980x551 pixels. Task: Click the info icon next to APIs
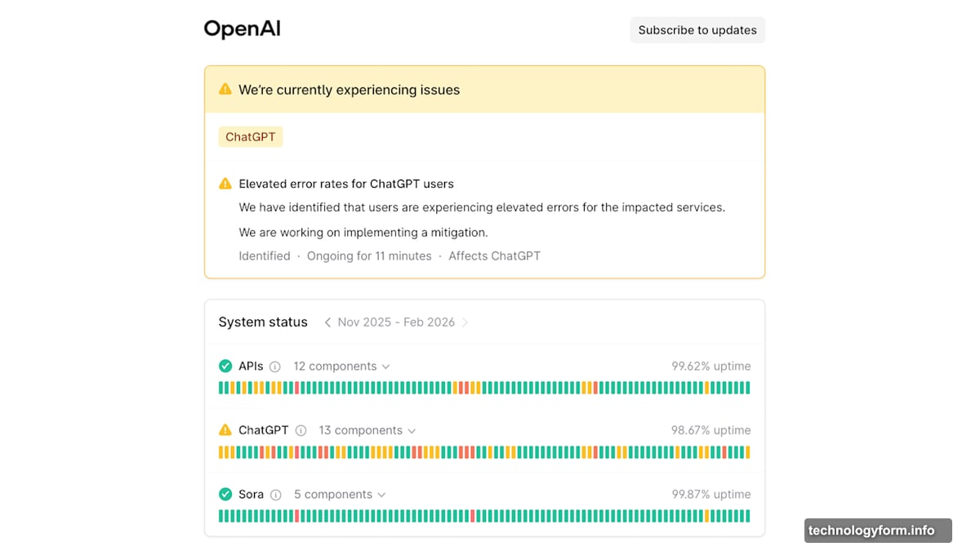275,367
